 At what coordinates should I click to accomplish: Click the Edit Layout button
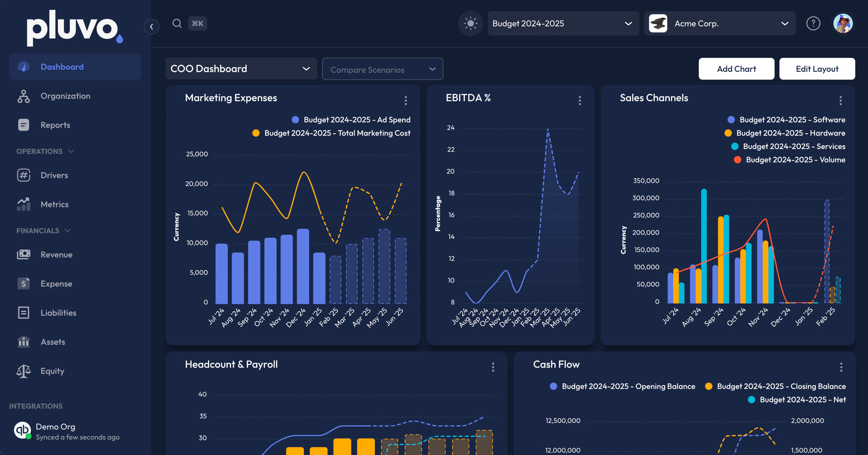tap(817, 69)
